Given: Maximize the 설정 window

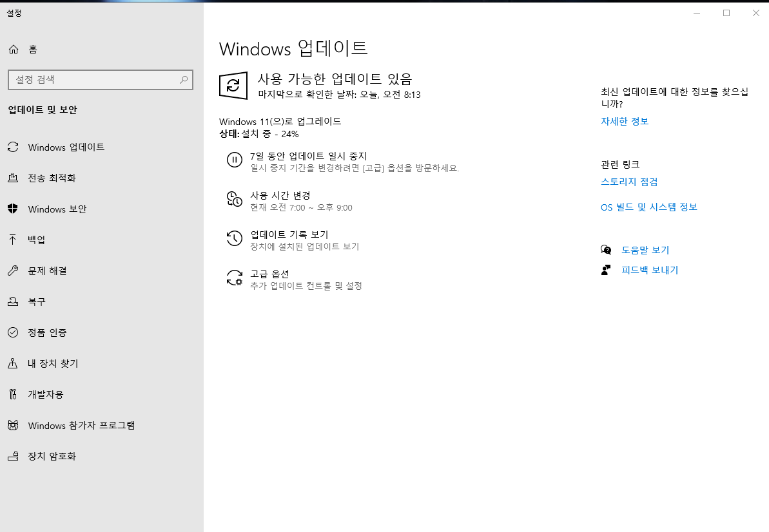Looking at the screenshot, I should (x=726, y=14).
